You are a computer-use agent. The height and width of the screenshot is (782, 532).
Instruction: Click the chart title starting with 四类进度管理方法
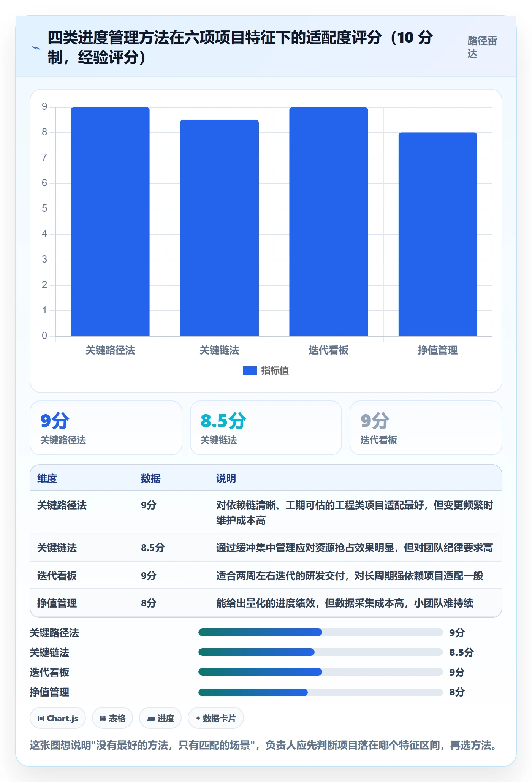(240, 47)
